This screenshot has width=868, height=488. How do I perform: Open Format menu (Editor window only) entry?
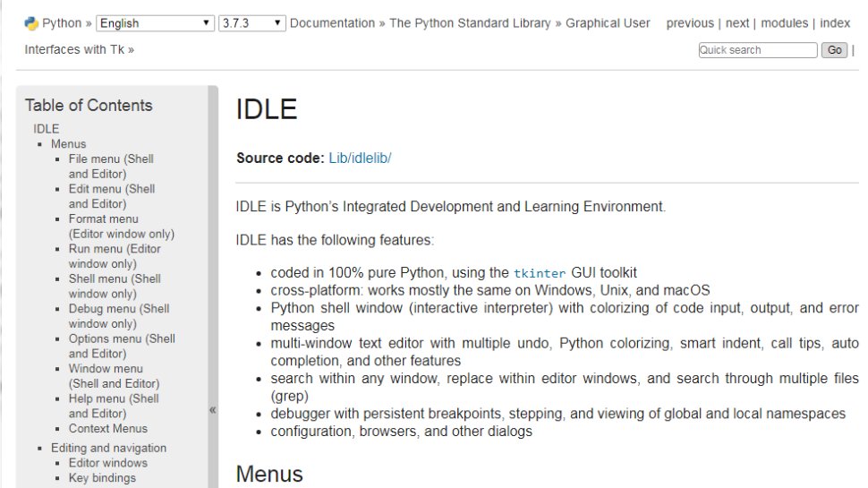point(121,226)
